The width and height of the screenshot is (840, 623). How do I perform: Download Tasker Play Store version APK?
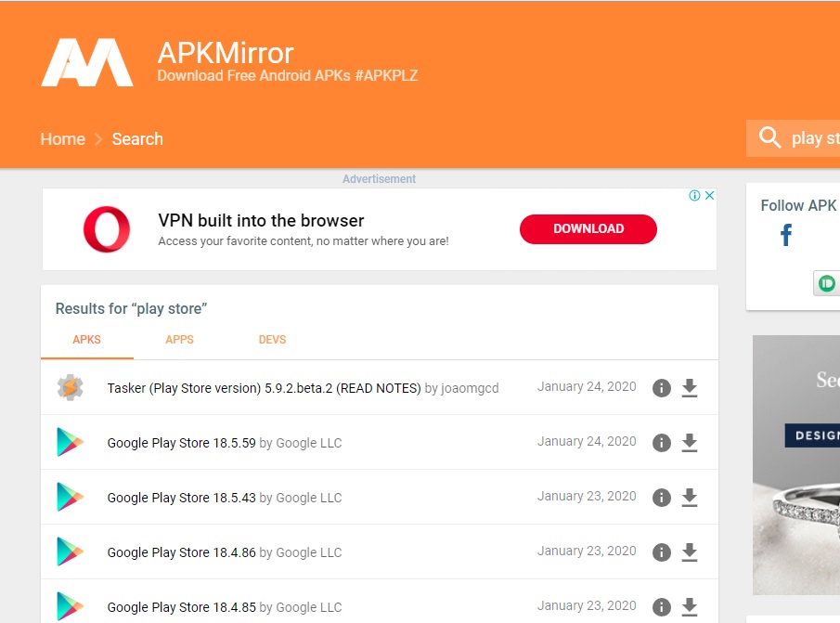tap(689, 388)
